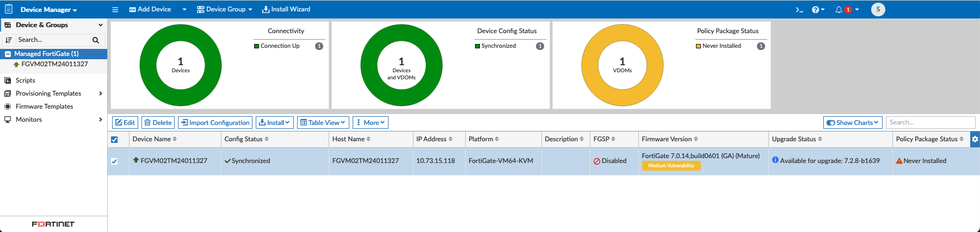Click the sort order icon beside search
Image resolution: width=980 pixels, height=232 pixels.
click(x=8, y=40)
